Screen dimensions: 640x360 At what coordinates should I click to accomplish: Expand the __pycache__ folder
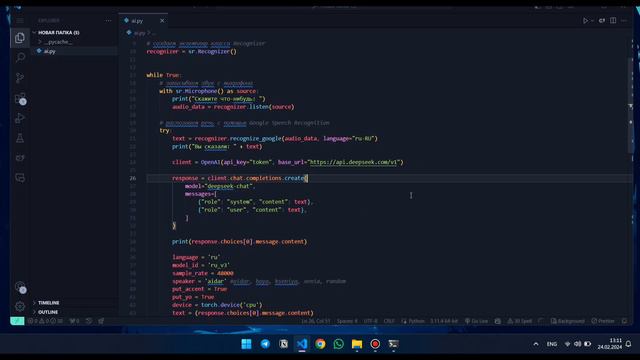pyautogui.click(x=58, y=42)
